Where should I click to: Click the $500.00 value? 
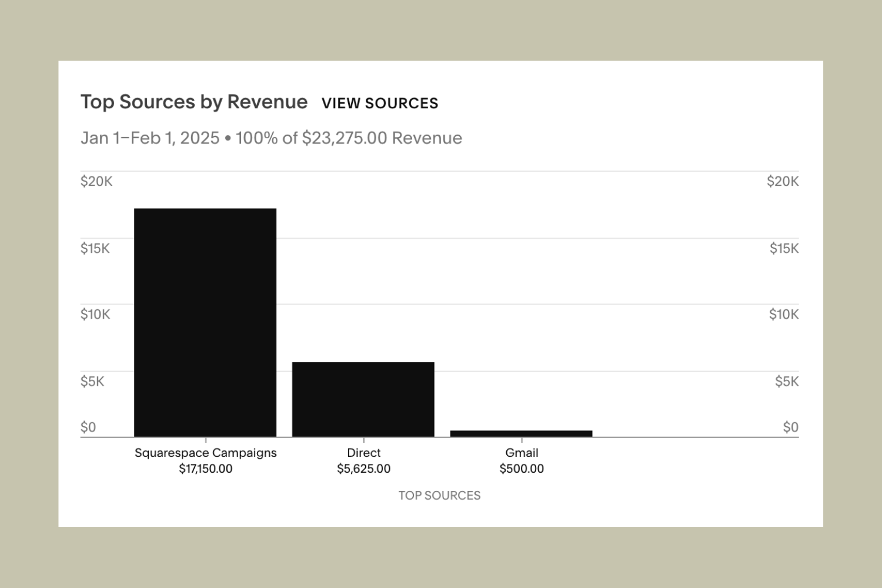tap(522, 469)
